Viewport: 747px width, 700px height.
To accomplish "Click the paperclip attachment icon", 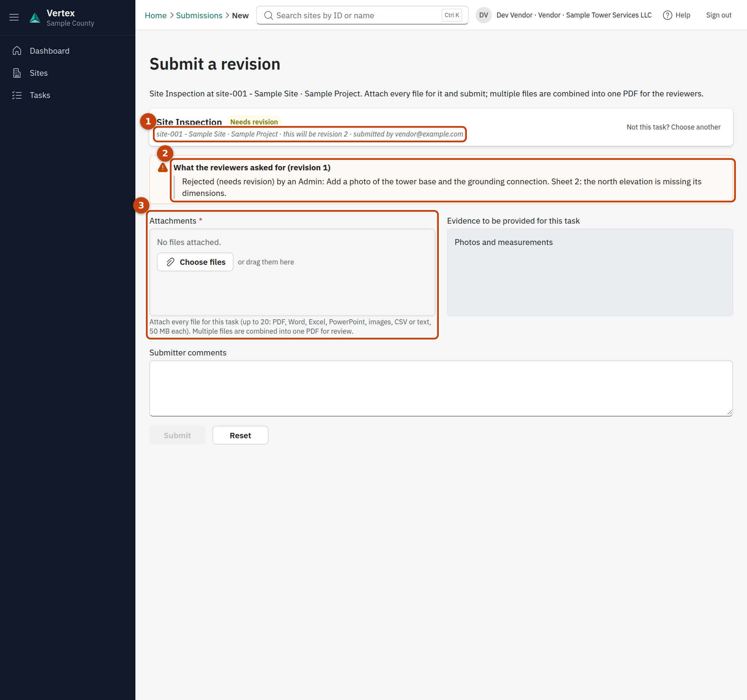I will [170, 262].
